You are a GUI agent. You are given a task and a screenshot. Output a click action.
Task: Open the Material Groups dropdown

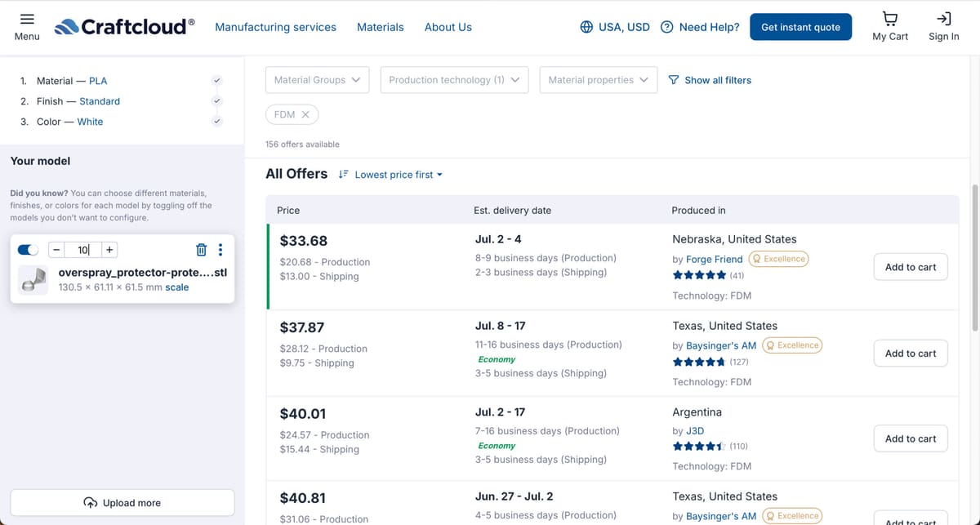click(x=317, y=80)
